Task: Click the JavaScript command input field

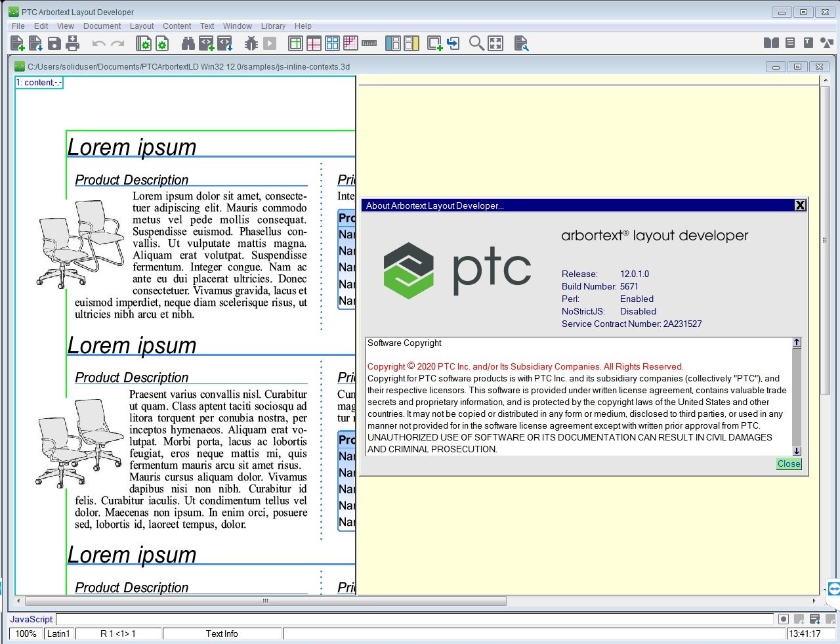Action: click(x=415, y=619)
